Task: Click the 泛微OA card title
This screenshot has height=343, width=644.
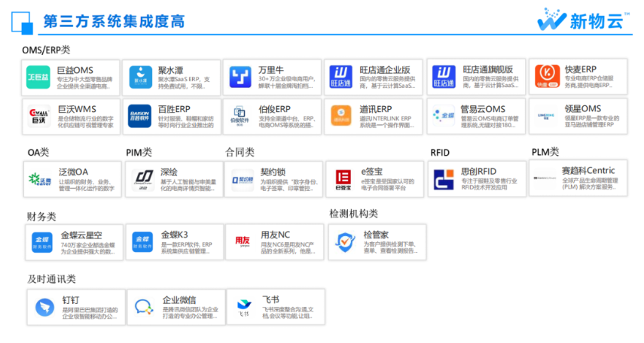Action: pos(74,172)
